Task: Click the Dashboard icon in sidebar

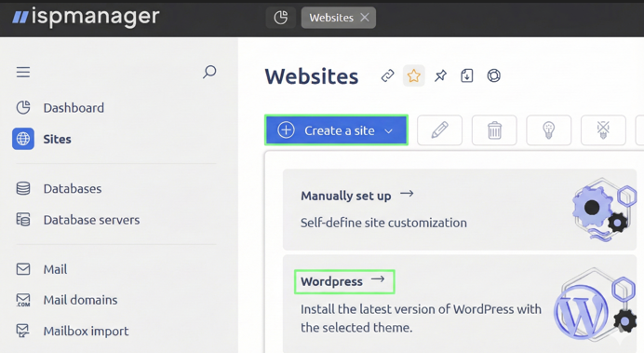Action: point(23,108)
